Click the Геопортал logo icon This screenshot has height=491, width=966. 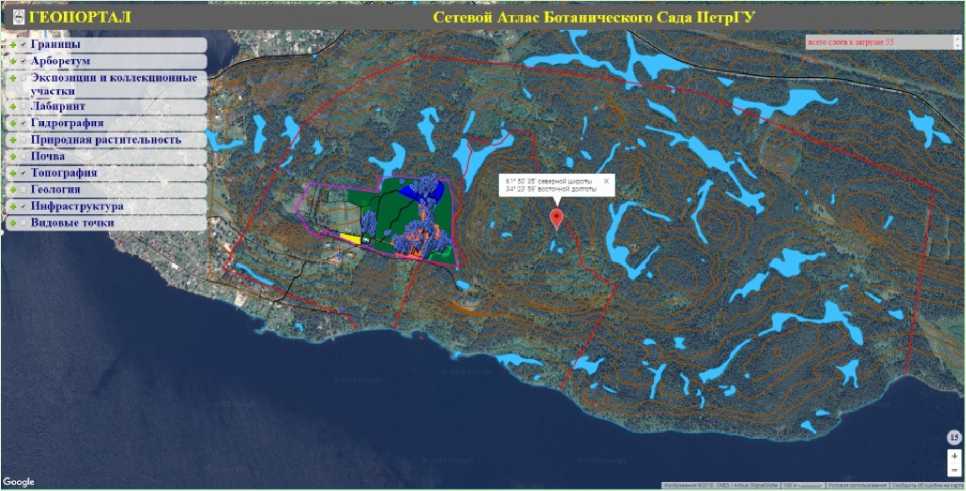tap(20, 17)
